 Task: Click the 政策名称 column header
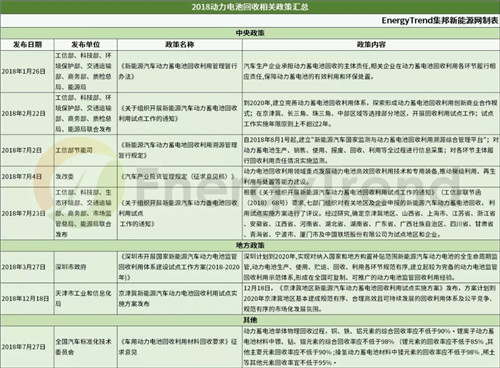[x=180, y=44]
